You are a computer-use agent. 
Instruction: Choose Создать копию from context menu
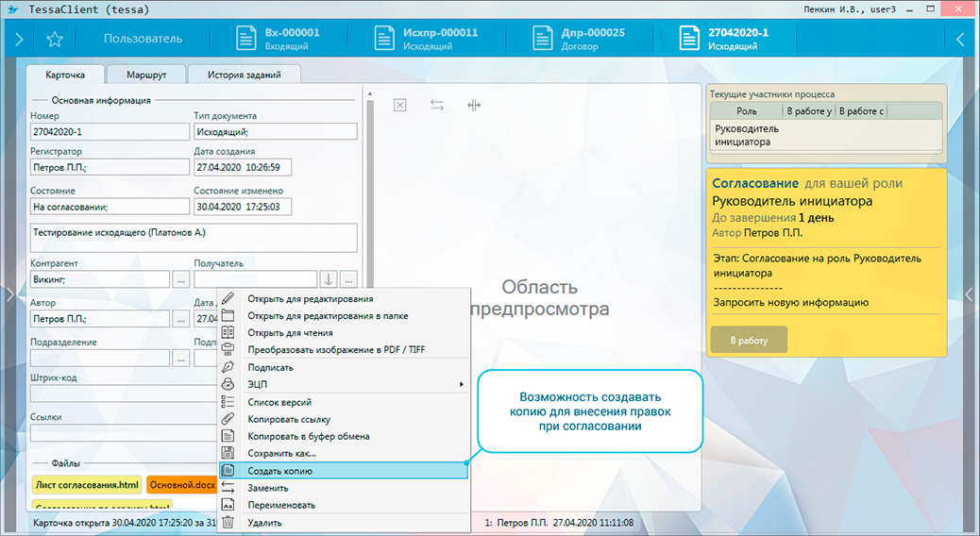tap(279, 471)
